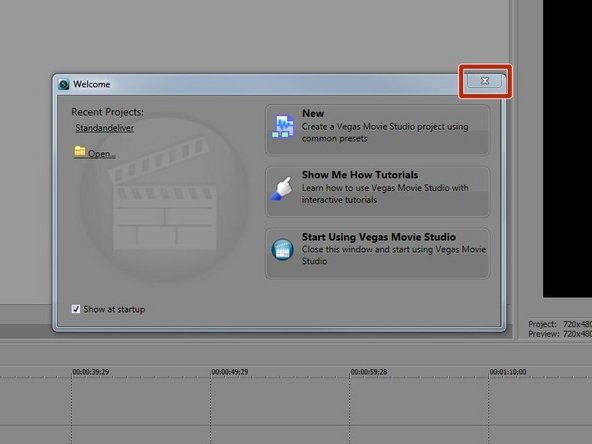Screen dimensions: 592x444
Task: Click the Open... link to browse projects
Action: tap(102, 154)
